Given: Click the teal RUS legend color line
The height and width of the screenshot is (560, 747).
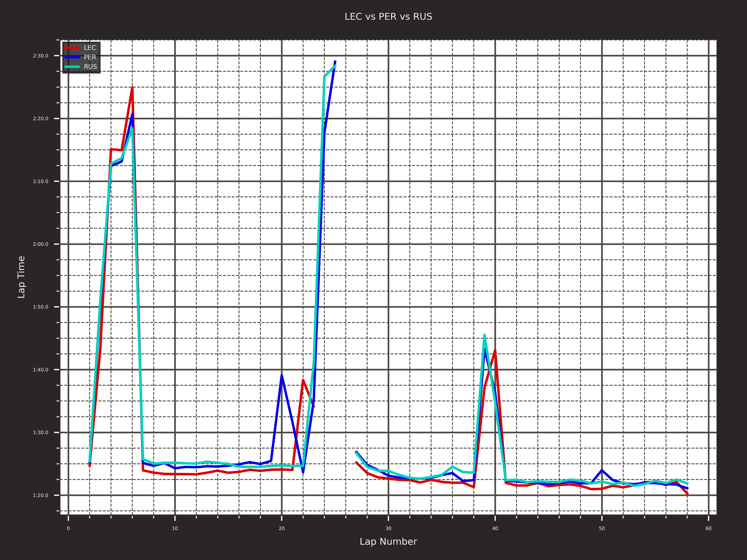Looking at the screenshot, I should tap(72, 67).
